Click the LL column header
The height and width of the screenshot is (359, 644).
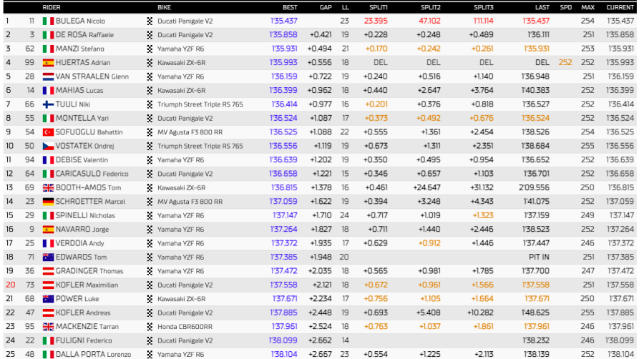coord(346,7)
